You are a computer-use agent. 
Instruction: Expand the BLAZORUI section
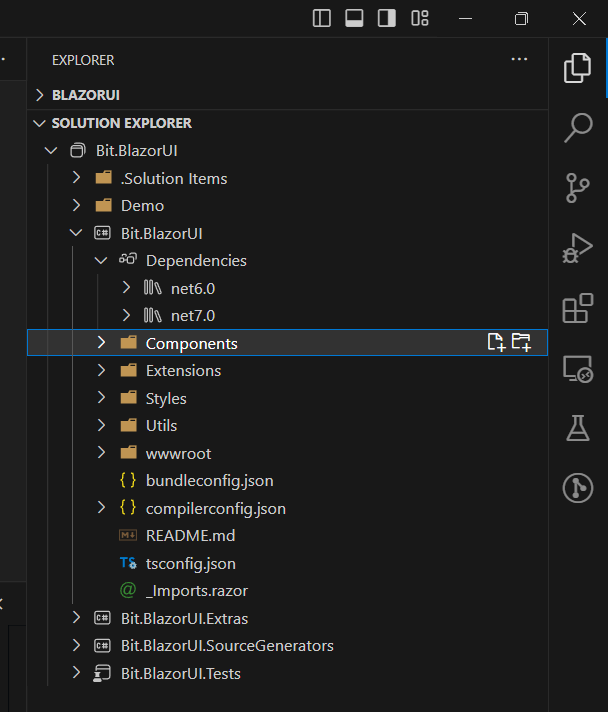(x=40, y=95)
